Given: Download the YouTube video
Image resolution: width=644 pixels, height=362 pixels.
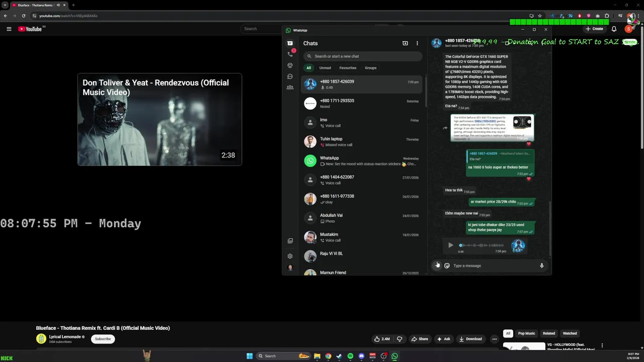Looking at the screenshot, I should (470, 339).
